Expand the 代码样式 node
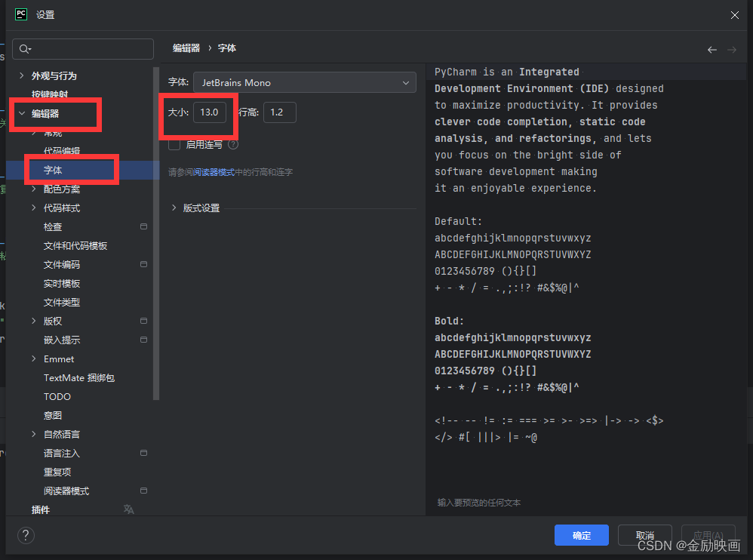The height and width of the screenshot is (560, 753). click(34, 208)
